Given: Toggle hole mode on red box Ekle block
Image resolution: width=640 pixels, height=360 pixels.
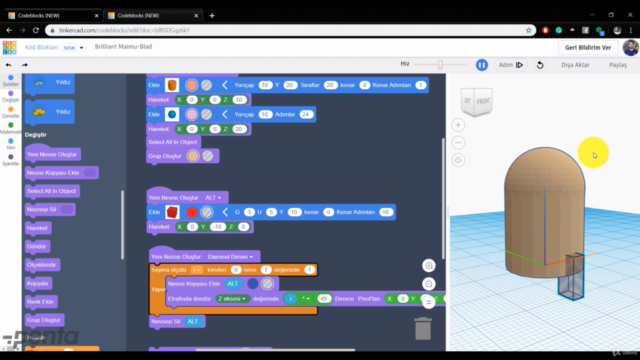Looking at the screenshot, I should (207, 212).
